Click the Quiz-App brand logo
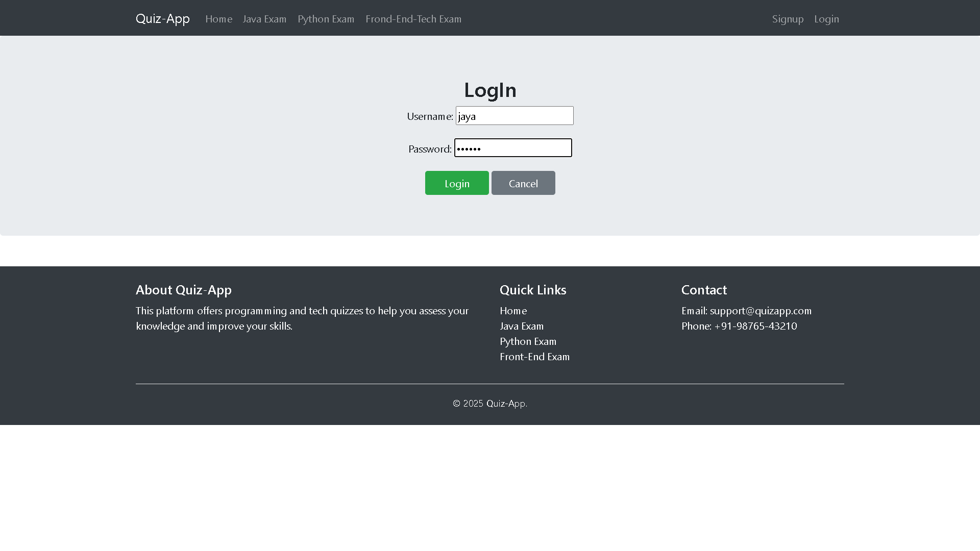Viewport: 980px width, 551px height. [162, 18]
